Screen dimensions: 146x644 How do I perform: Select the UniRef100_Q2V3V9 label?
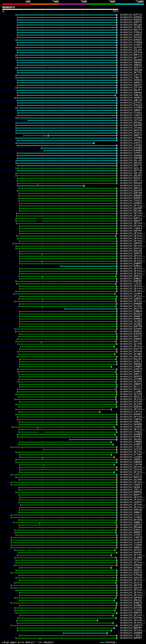tap(131, 52)
